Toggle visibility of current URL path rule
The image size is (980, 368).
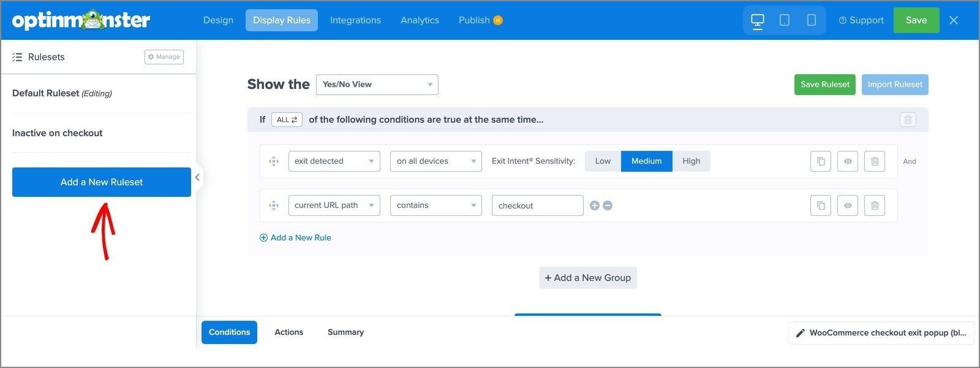pyautogui.click(x=848, y=205)
